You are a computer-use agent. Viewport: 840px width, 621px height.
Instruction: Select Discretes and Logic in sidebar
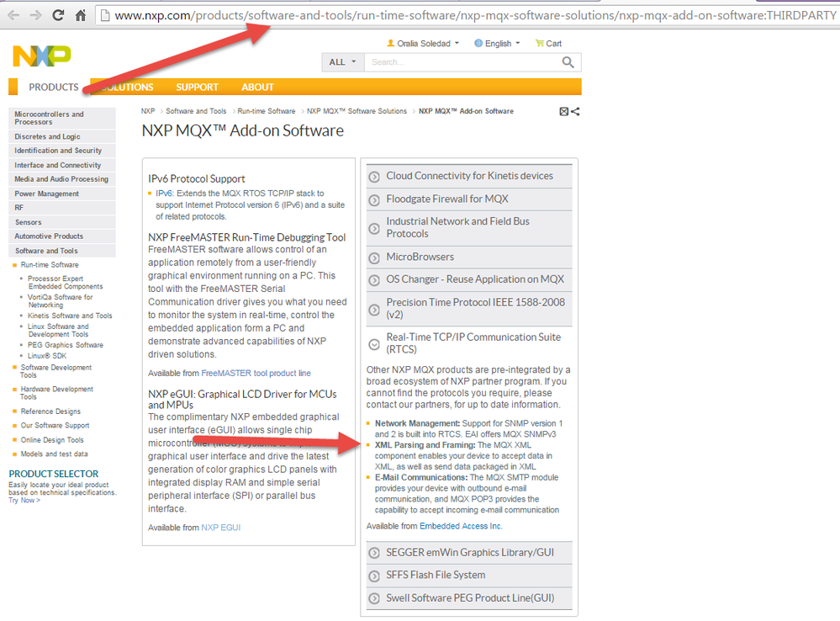coord(62,137)
